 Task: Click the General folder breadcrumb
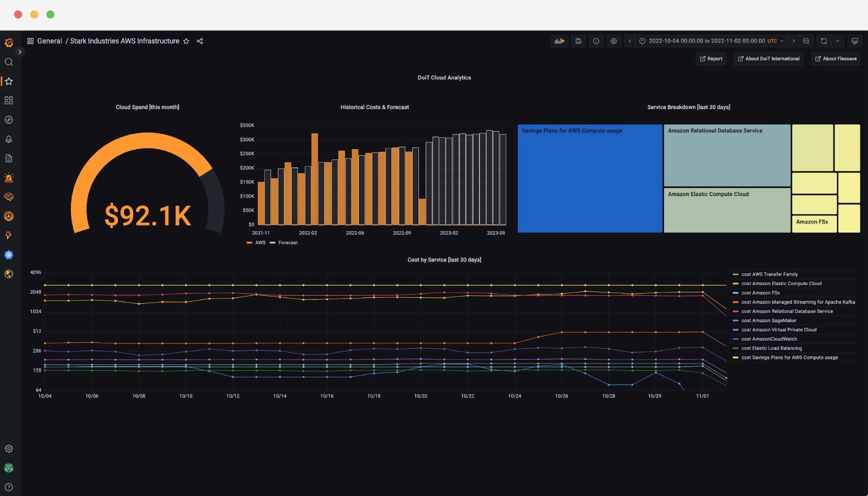tap(49, 41)
